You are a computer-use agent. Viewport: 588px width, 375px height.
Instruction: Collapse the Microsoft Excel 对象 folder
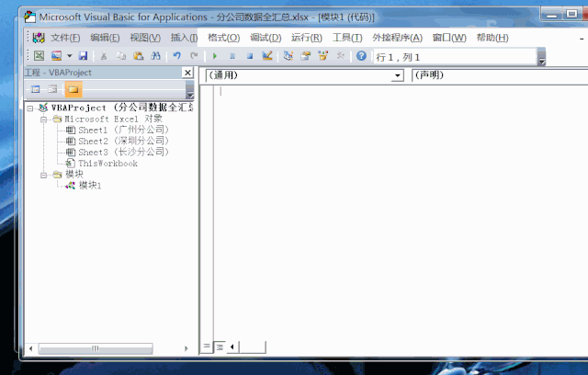[x=43, y=119]
